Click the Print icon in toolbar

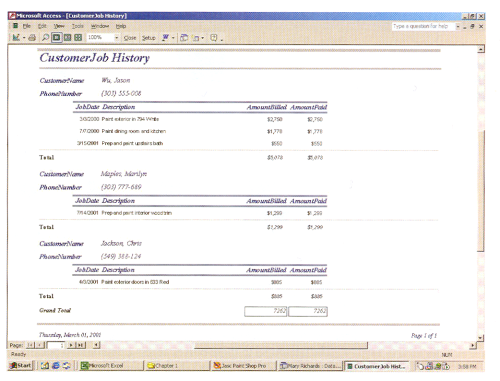(x=32, y=38)
